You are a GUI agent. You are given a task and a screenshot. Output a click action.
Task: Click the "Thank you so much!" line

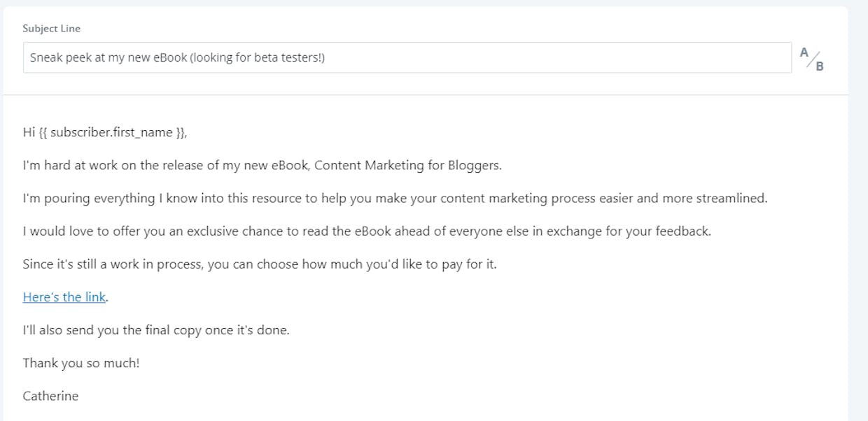pyautogui.click(x=81, y=363)
